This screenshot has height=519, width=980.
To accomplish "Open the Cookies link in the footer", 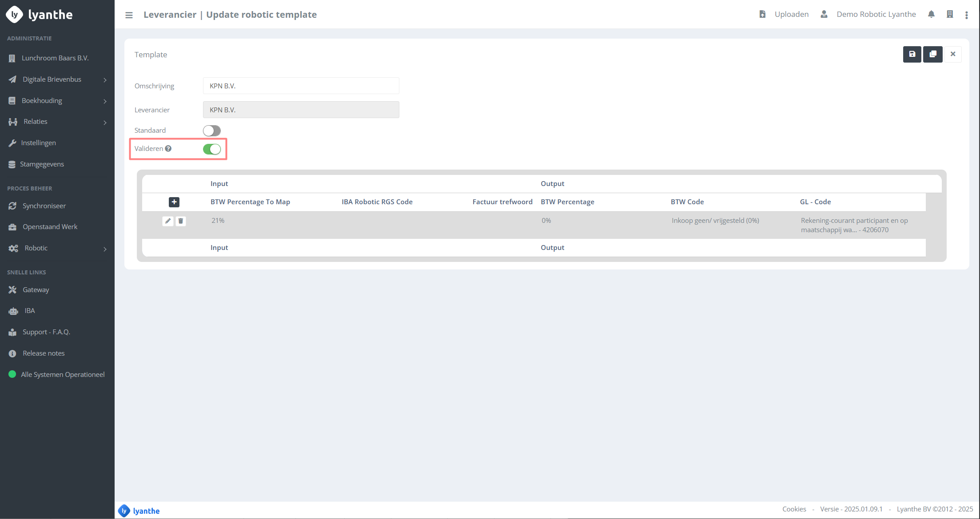I will coord(794,509).
